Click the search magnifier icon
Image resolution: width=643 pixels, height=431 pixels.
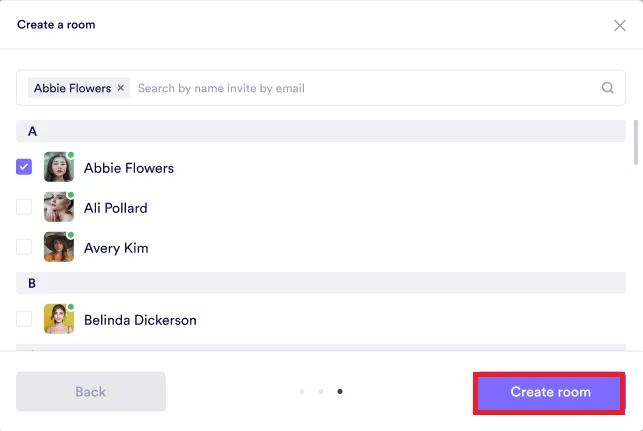point(607,88)
